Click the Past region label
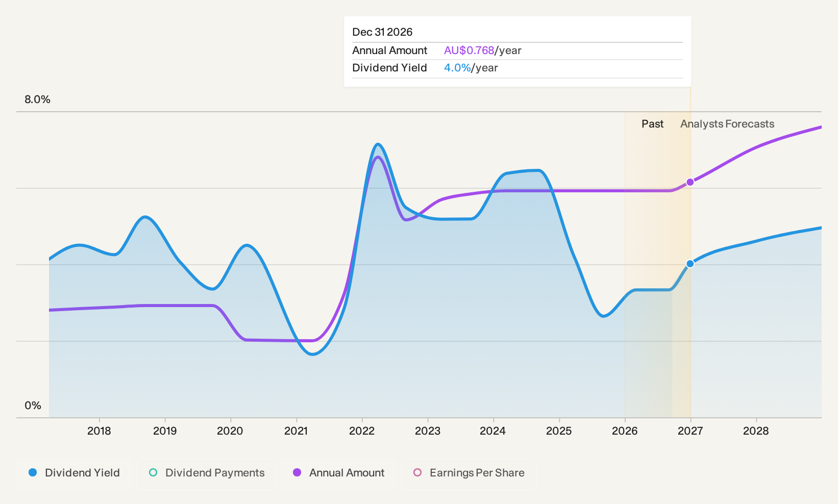 [x=652, y=124]
